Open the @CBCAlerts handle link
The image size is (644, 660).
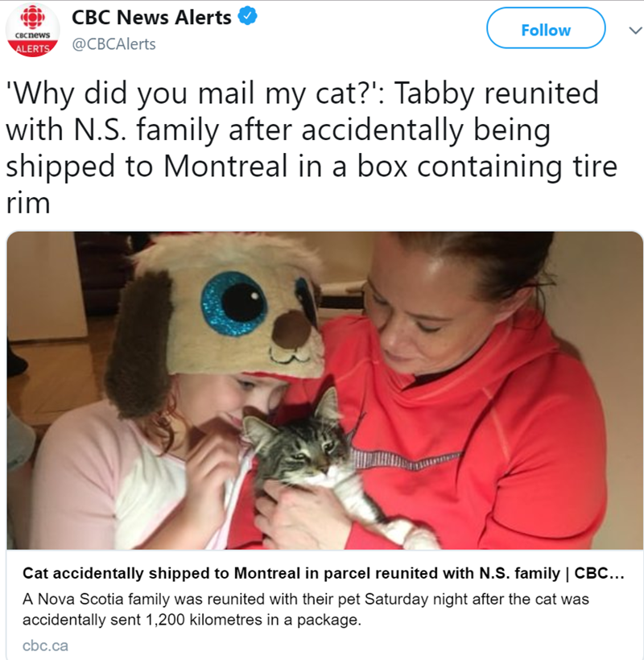[114, 44]
